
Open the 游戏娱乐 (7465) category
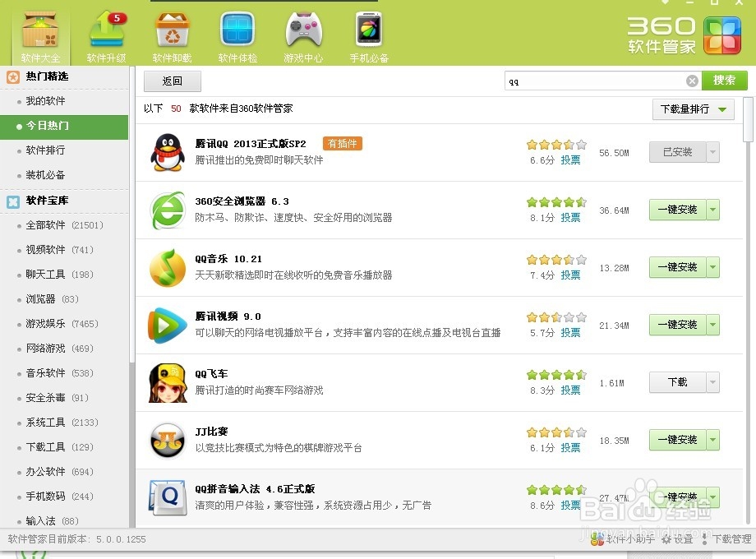pyautogui.click(x=64, y=324)
